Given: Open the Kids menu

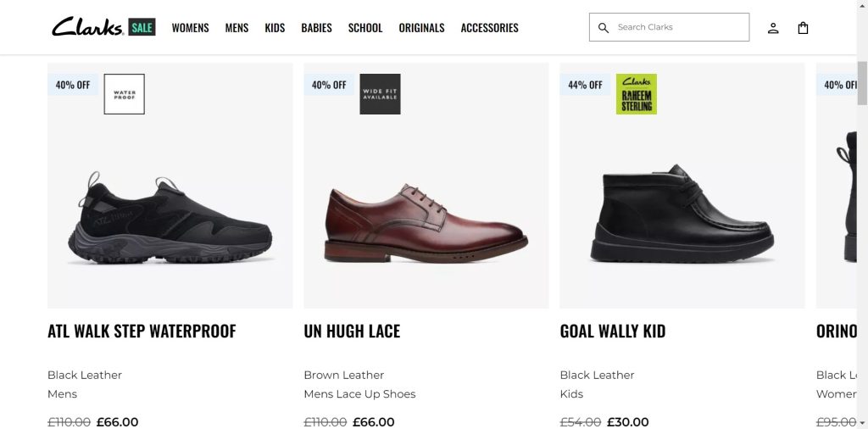Looking at the screenshot, I should (x=275, y=28).
